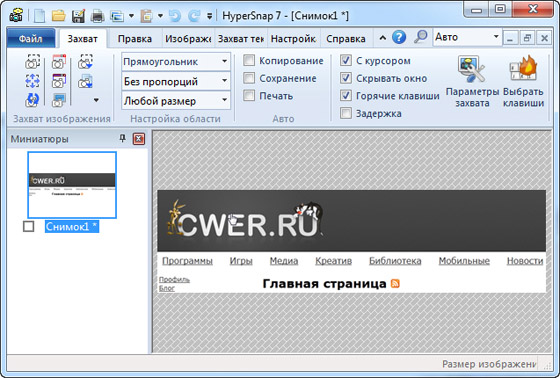Screen dimensions: 560x378
Task: Uncheck 'Скрывать окно' option
Action: [x=346, y=78]
